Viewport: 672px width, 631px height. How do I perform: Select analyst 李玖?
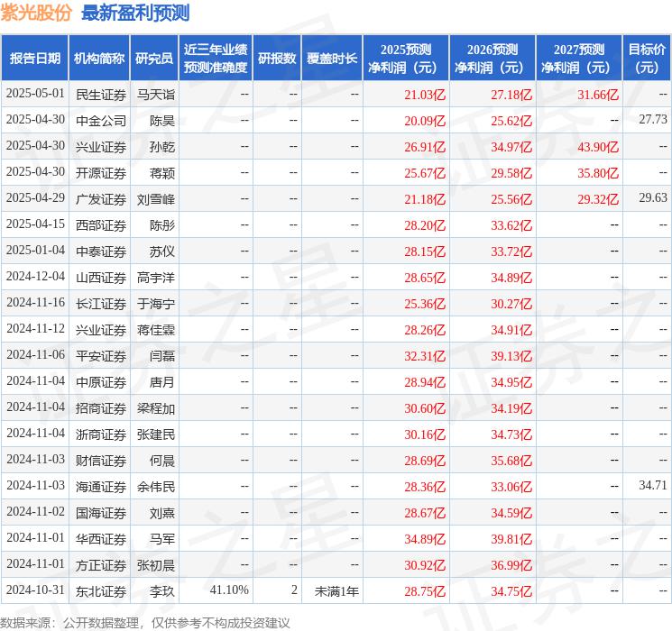pyautogui.click(x=162, y=590)
